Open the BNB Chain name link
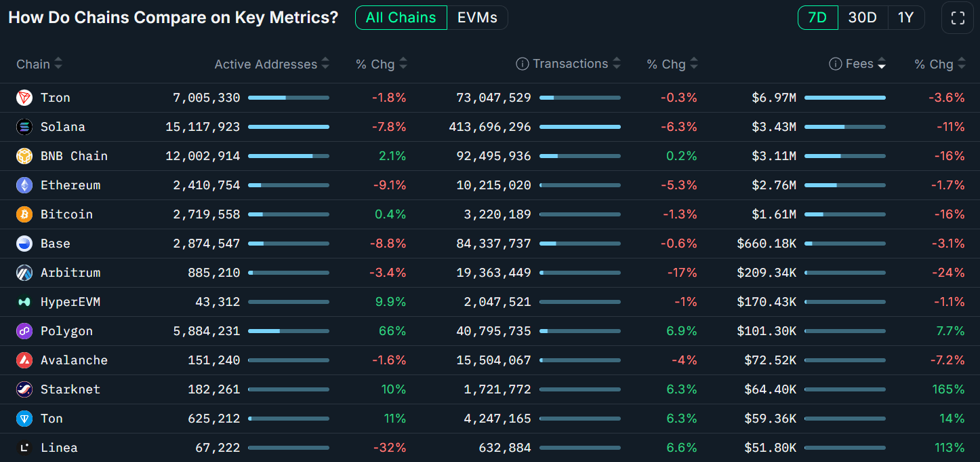The width and height of the screenshot is (980, 462). tap(74, 156)
